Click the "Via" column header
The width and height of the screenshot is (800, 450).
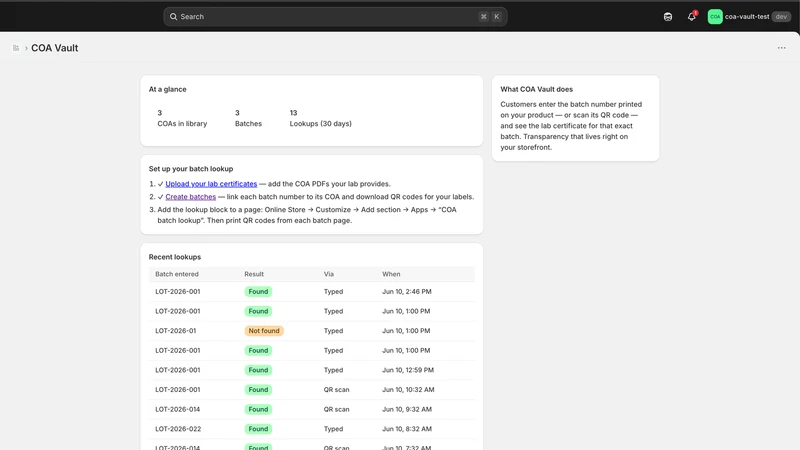[329, 274]
